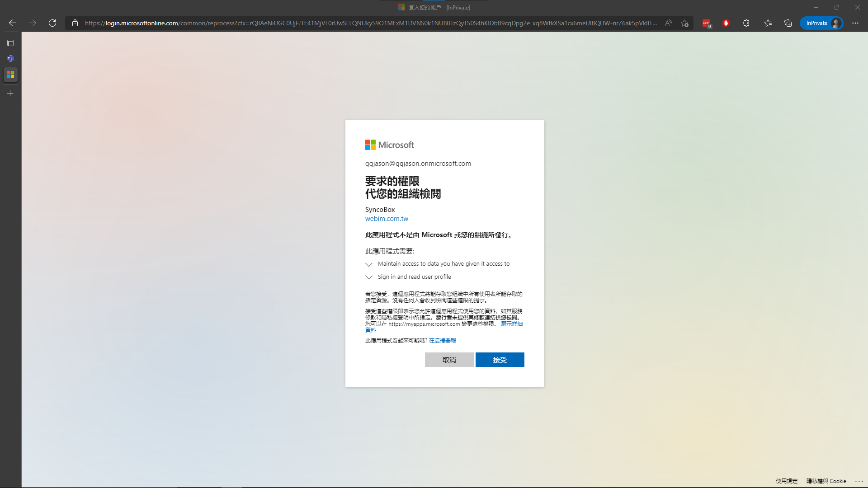
Task: Add page to favorites star icon
Action: [684, 23]
